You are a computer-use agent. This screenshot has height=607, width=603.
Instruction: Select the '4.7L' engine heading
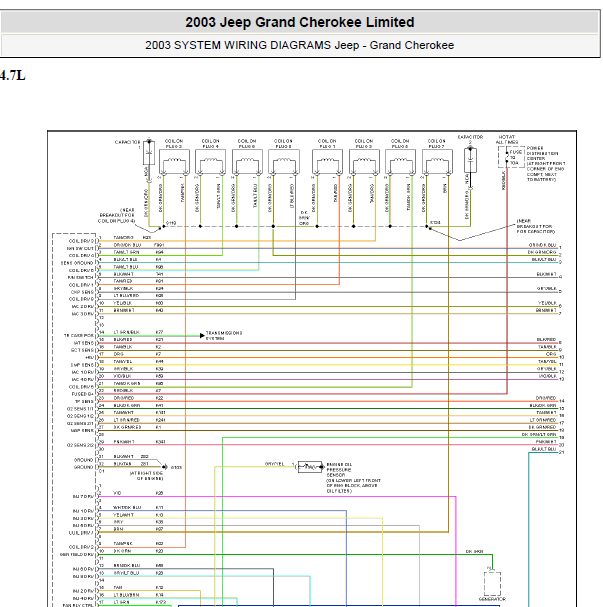[12, 75]
